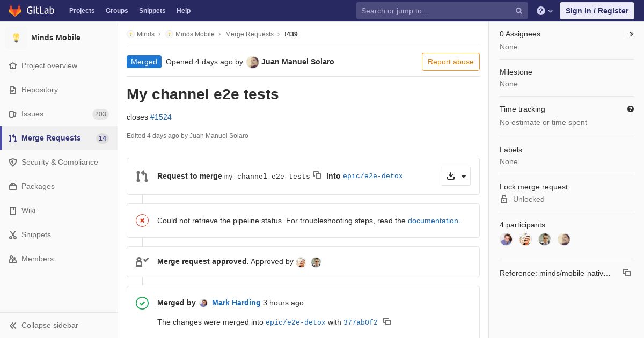
Task: Open target branch epic/e2e-detox link
Action: point(373,176)
